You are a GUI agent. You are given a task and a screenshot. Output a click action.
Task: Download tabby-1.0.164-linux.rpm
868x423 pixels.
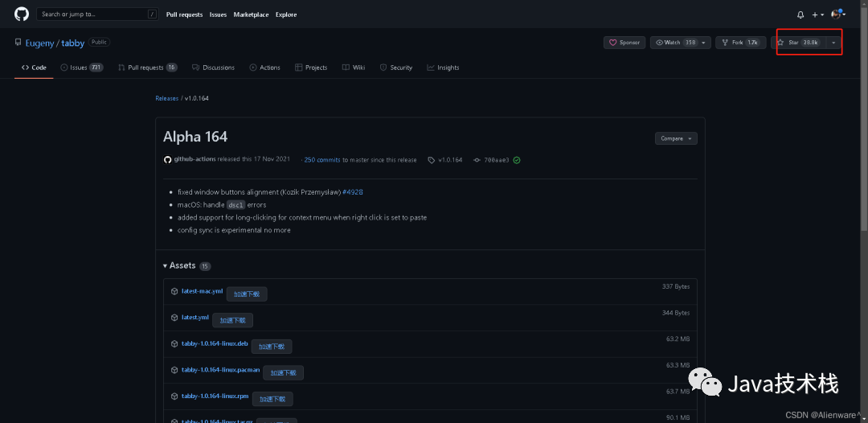point(215,396)
